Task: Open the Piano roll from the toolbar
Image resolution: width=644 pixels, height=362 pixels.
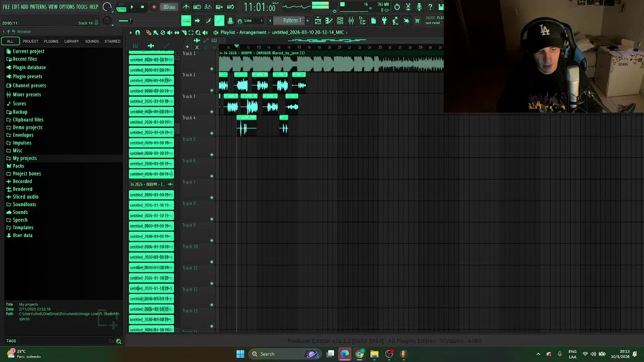Action: [x=329, y=21]
